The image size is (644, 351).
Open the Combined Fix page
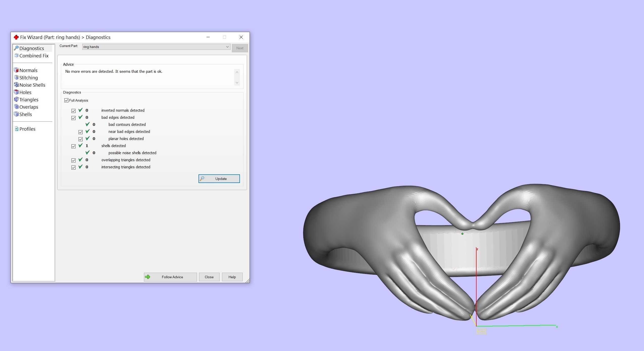coord(34,56)
